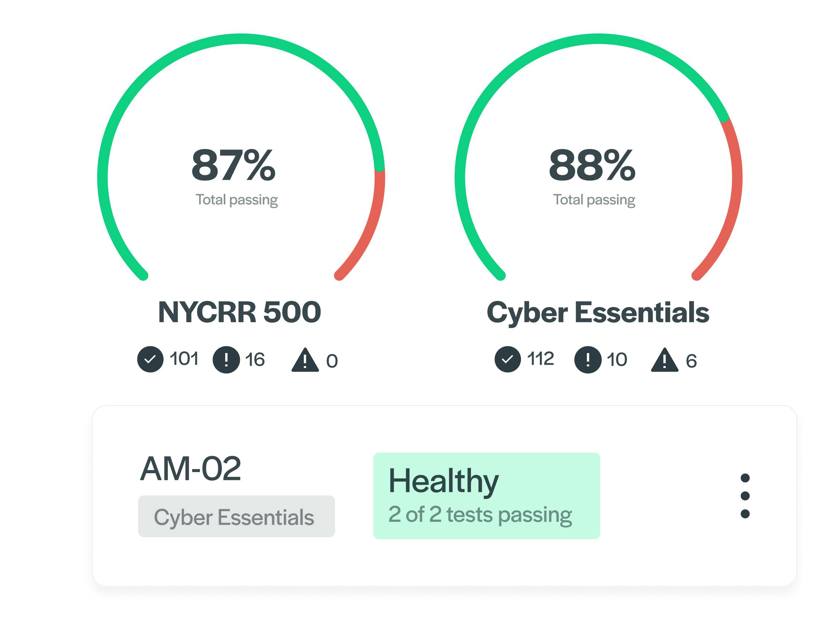Image resolution: width=840 pixels, height=625 pixels.
Task: Click the NYCRR 500 warning triangle icon
Action: point(305,360)
